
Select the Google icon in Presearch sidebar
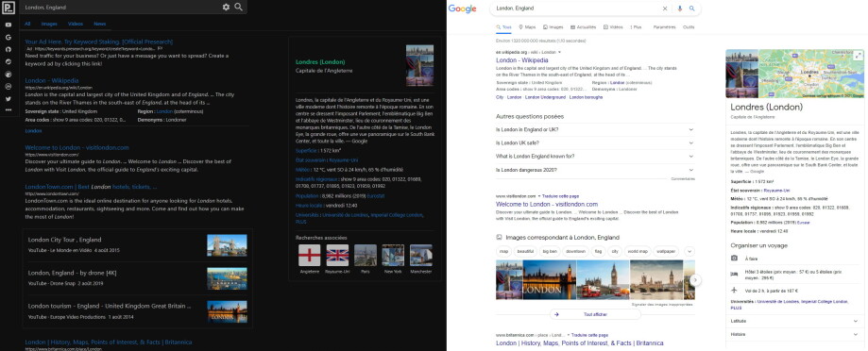click(9, 37)
